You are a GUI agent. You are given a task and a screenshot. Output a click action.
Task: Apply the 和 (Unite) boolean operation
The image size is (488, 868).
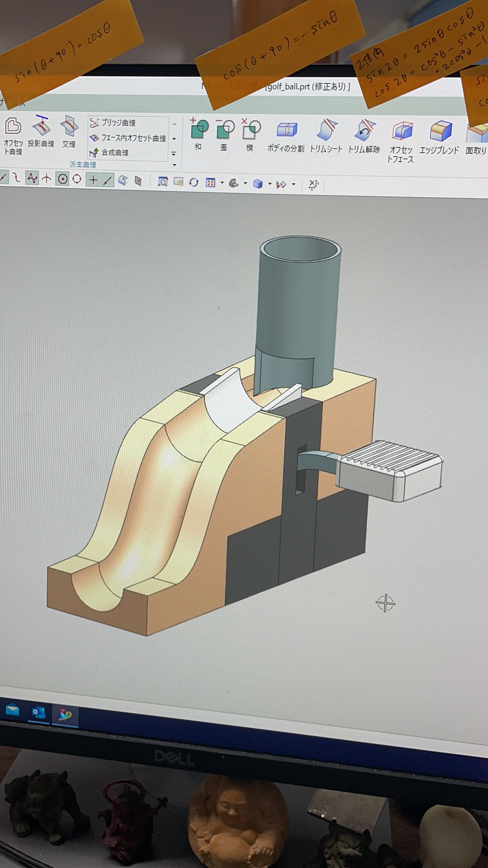(198, 133)
